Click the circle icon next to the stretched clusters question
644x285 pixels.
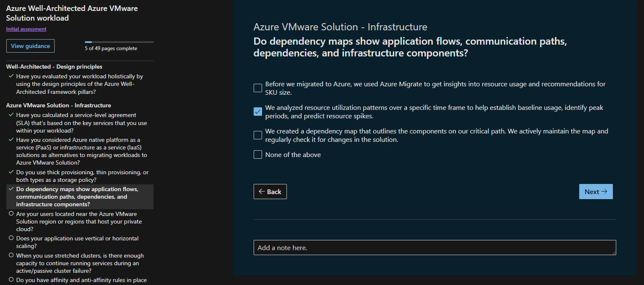pos(11,256)
